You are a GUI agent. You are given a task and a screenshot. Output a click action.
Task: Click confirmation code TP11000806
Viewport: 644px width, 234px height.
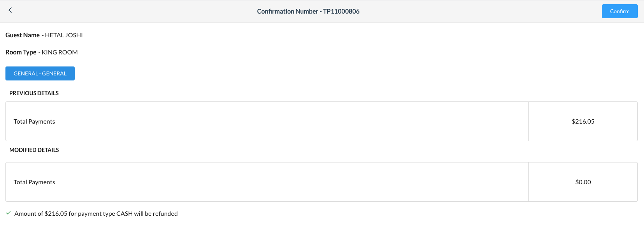341,12
